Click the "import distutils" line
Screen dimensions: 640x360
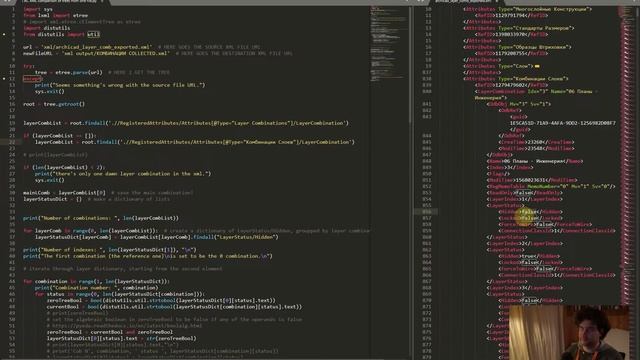click(47, 28)
